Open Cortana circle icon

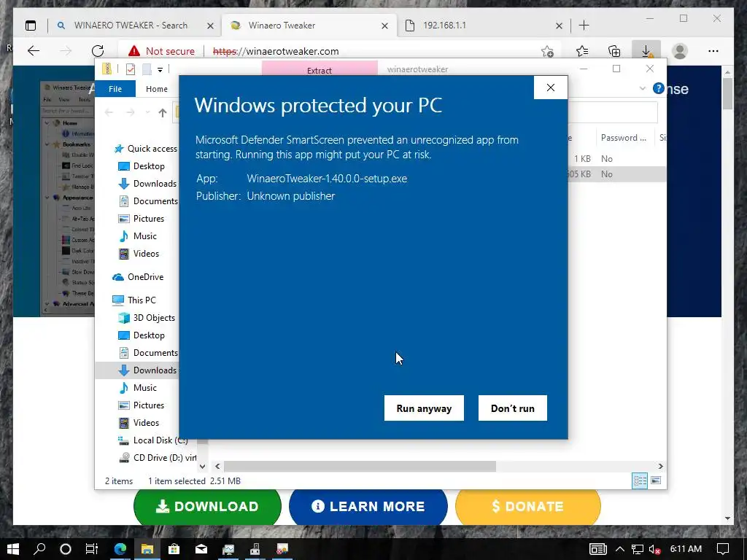[66, 549]
